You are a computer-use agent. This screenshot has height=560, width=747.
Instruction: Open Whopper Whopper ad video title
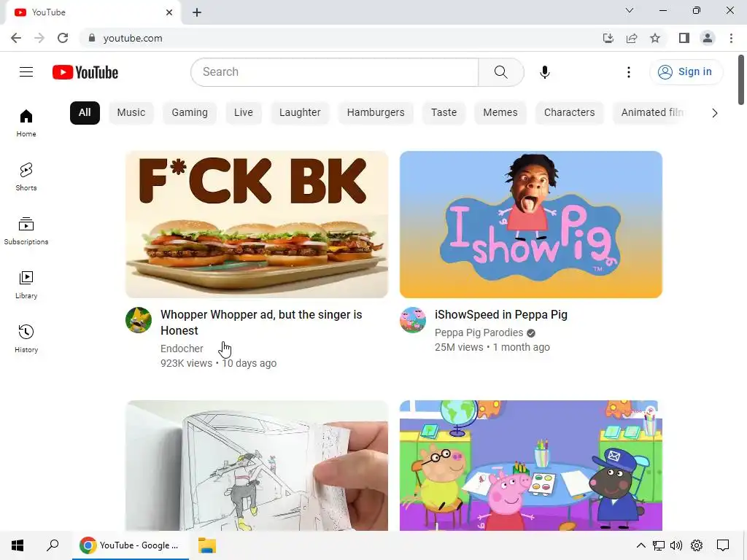click(261, 322)
